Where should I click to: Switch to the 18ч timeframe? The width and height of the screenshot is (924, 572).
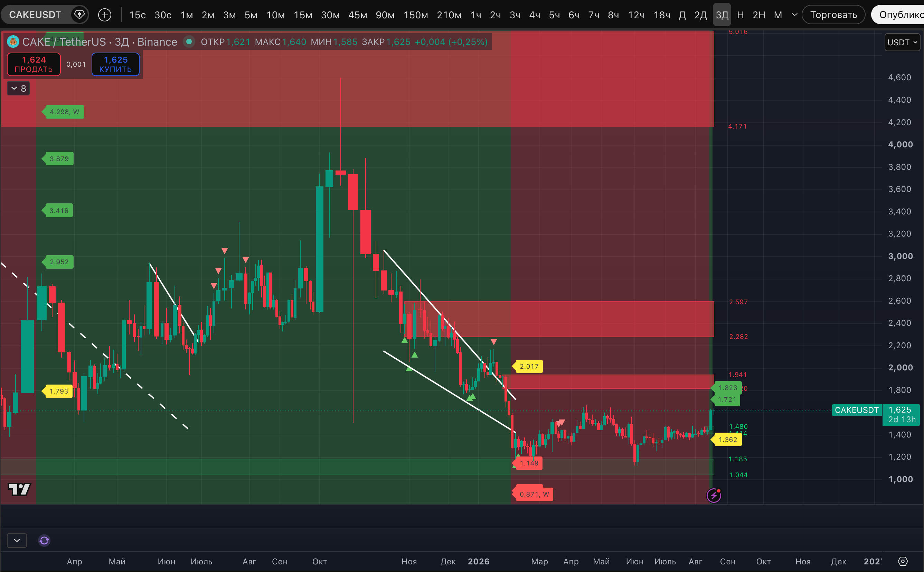[662, 15]
